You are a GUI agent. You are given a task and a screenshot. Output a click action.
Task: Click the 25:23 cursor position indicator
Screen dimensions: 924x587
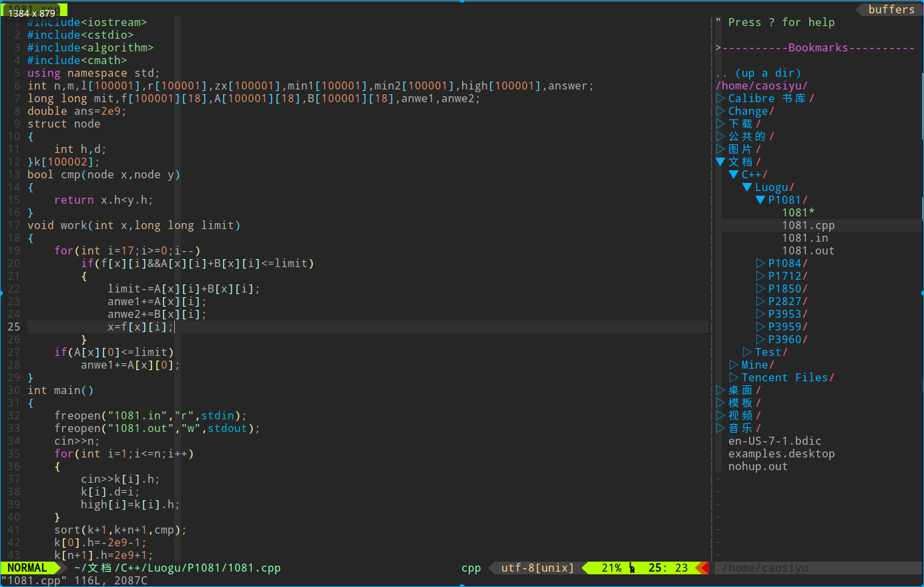point(670,568)
